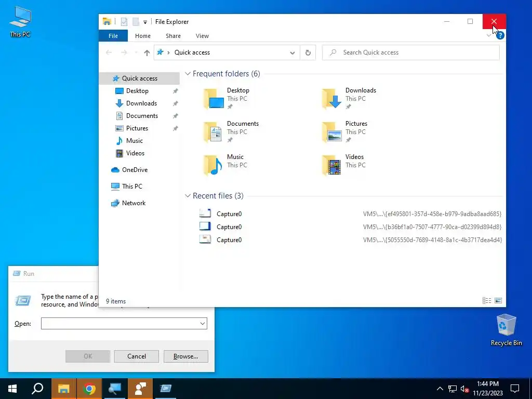532x399 pixels.
Task: Click the network icon in system tray
Action: (x=453, y=389)
